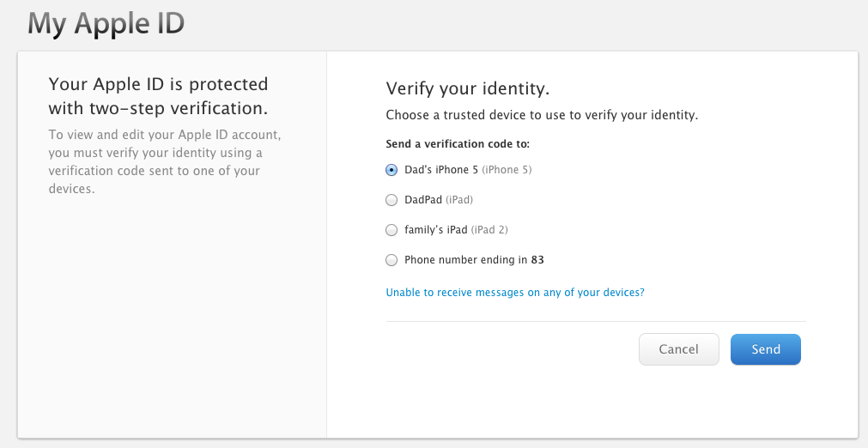
Task: Open 'Unable to receive messages' help link
Action: pyautogui.click(x=515, y=292)
